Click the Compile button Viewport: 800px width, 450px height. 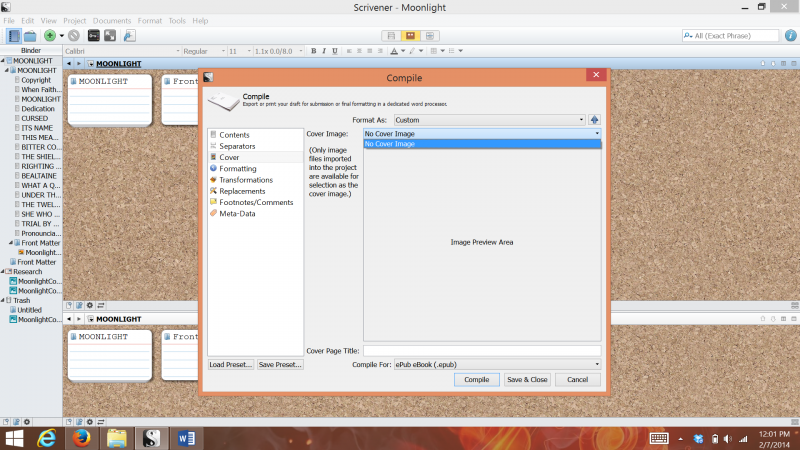(x=477, y=380)
